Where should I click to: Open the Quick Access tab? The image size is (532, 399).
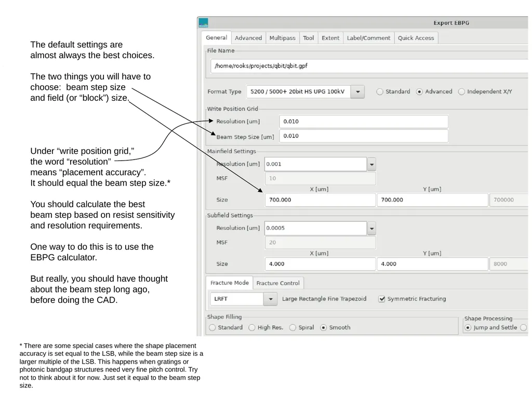tap(416, 38)
